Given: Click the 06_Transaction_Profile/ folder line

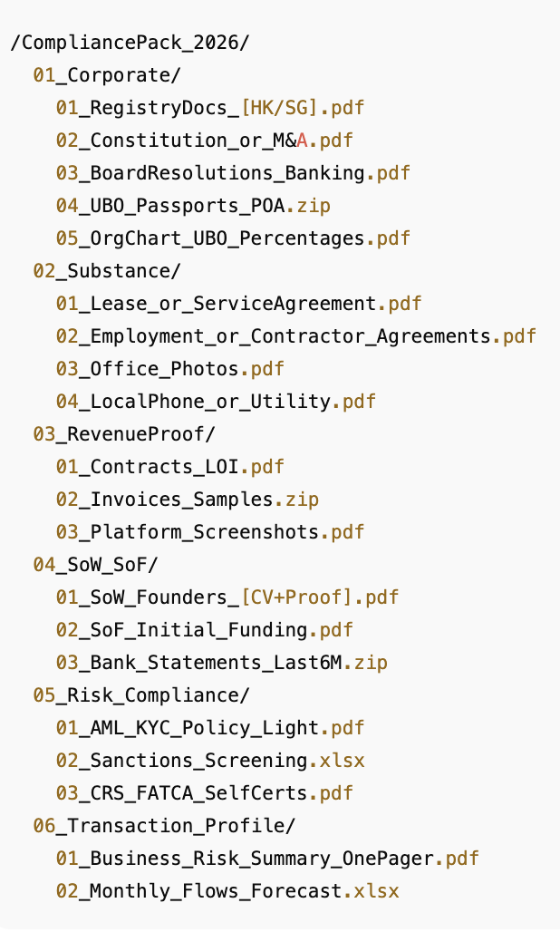Looking at the screenshot, I should [164, 826].
